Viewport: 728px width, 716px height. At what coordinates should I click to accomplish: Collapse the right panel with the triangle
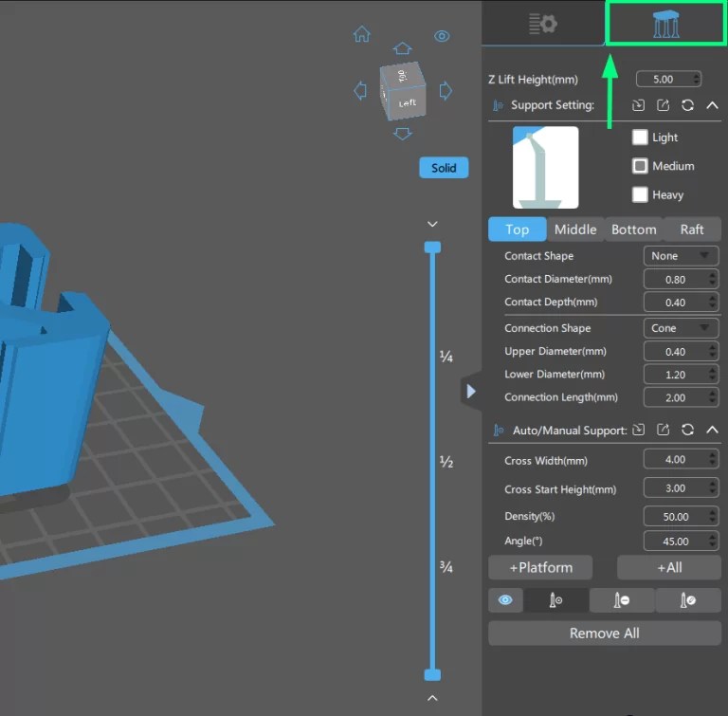click(471, 392)
